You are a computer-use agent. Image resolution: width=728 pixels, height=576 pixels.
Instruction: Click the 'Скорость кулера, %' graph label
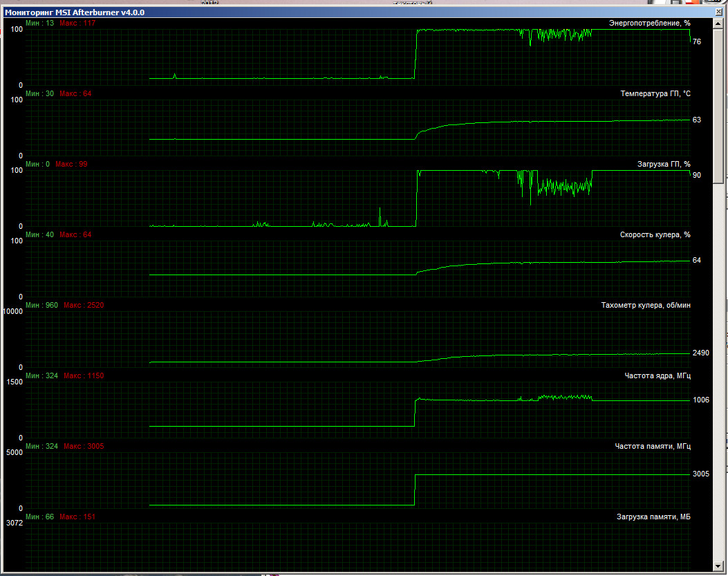[655, 235]
